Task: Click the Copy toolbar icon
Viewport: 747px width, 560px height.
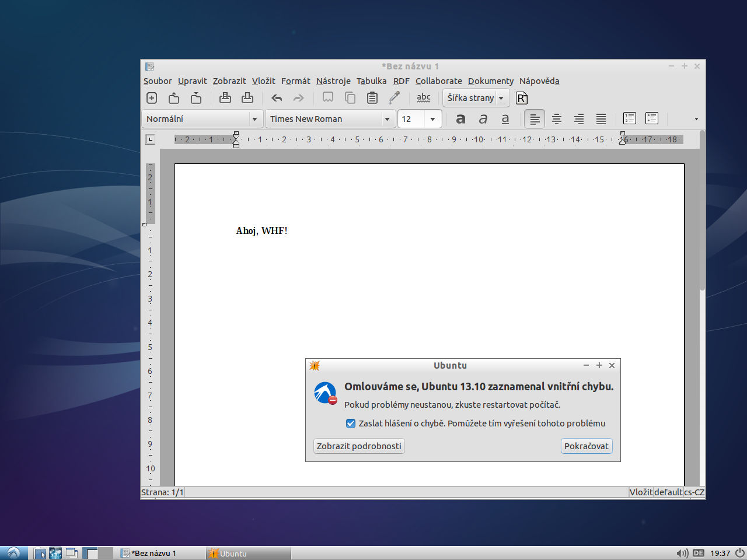Action: coord(350,98)
